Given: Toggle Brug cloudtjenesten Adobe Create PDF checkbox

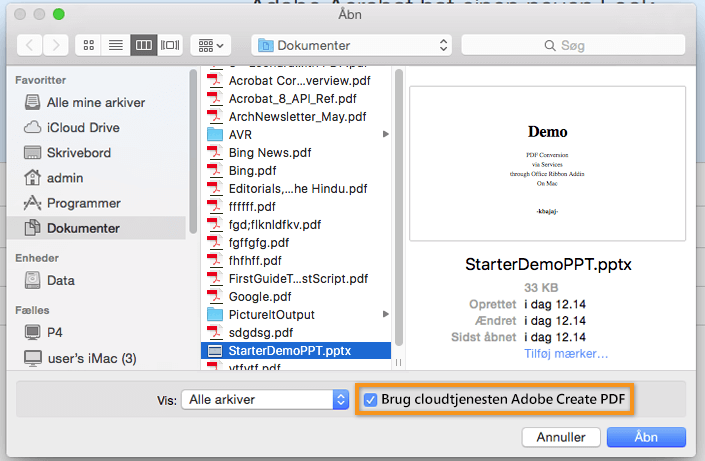Looking at the screenshot, I should [x=370, y=399].
